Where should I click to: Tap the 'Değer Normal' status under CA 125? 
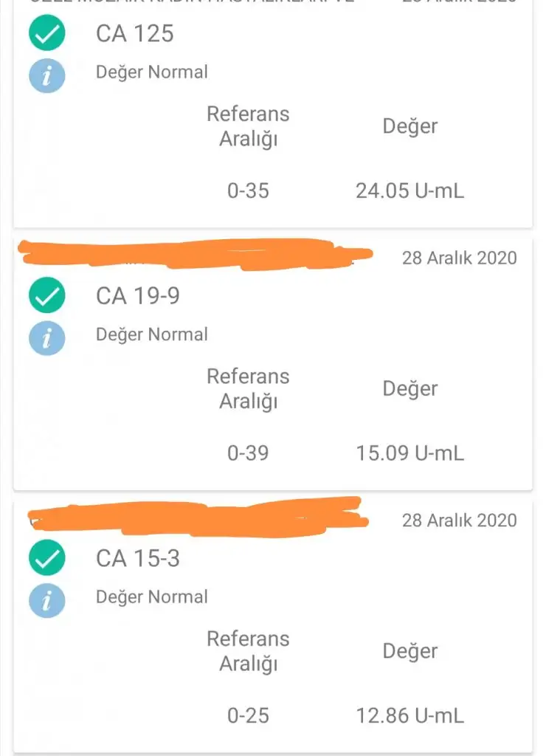(152, 72)
